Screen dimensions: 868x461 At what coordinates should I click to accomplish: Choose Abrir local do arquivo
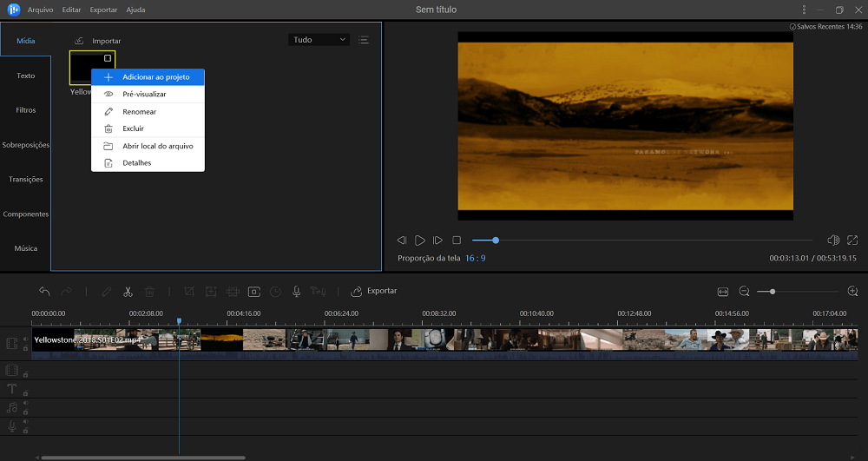(148, 146)
